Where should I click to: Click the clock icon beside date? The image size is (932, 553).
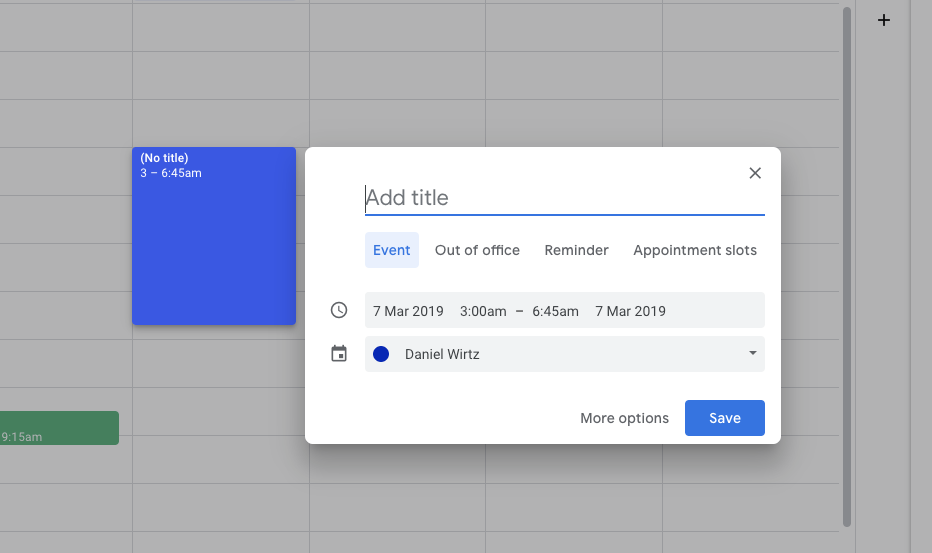(x=339, y=310)
